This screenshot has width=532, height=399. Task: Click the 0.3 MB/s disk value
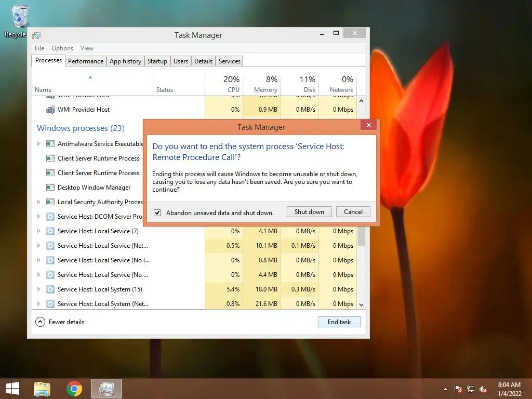click(x=303, y=289)
